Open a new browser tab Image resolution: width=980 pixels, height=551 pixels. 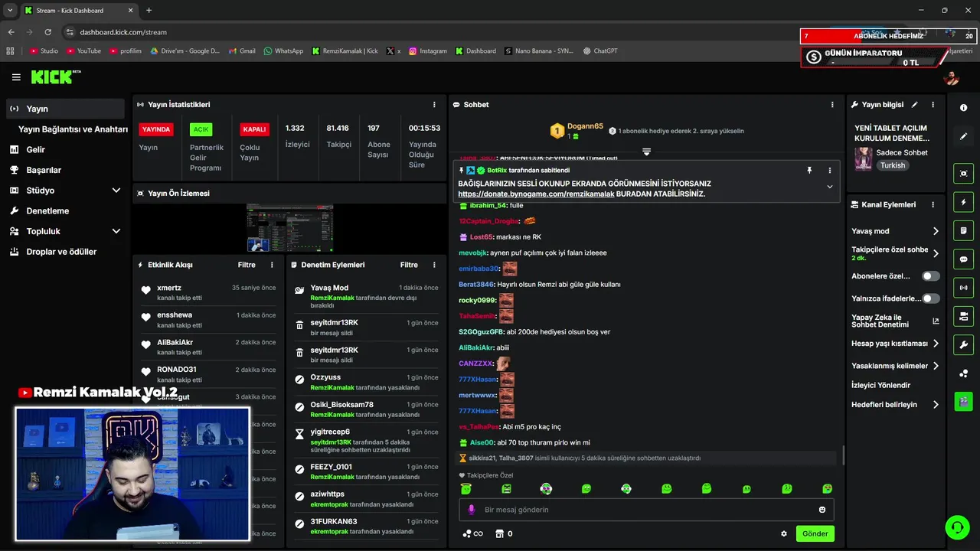[149, 11]
